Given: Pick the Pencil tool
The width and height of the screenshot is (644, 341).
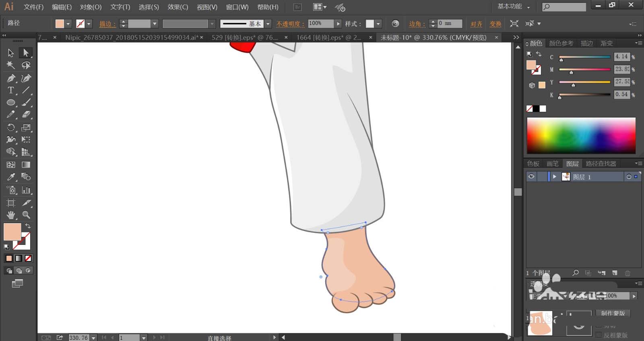Looking at the screenshot, I should (x=11, y=115).
